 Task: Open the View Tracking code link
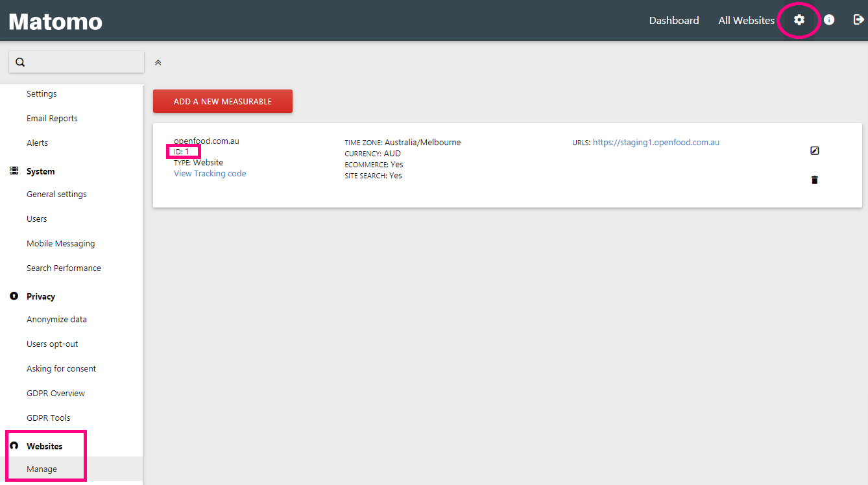pos(210,173)
